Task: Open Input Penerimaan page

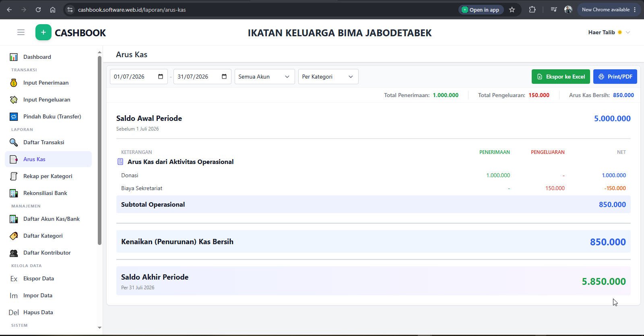Action: pyautogui.click(x=48, y=83)
